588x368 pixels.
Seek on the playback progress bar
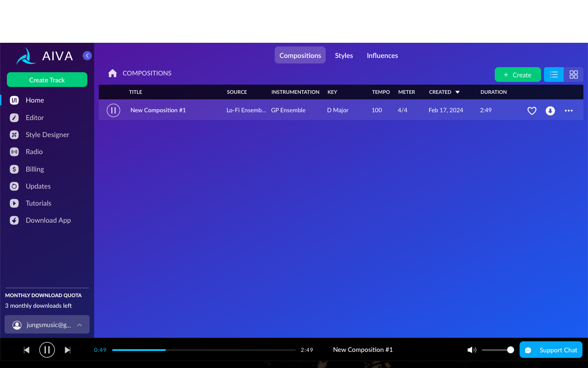coord(204,350)
